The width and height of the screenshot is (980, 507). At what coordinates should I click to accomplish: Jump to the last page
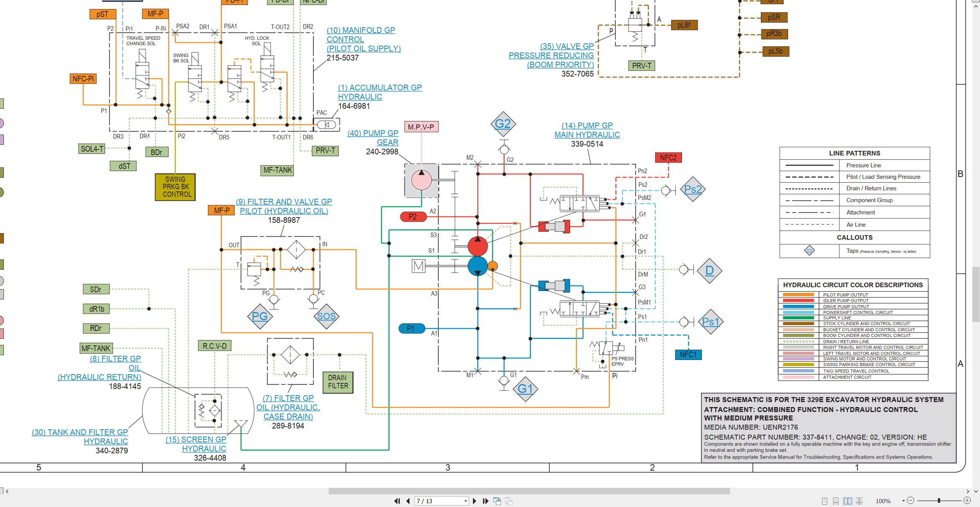point(485,501)
